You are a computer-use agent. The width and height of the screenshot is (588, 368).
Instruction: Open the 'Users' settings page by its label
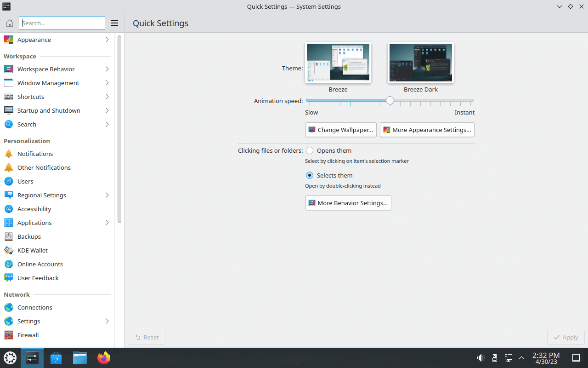coord(25,181)
